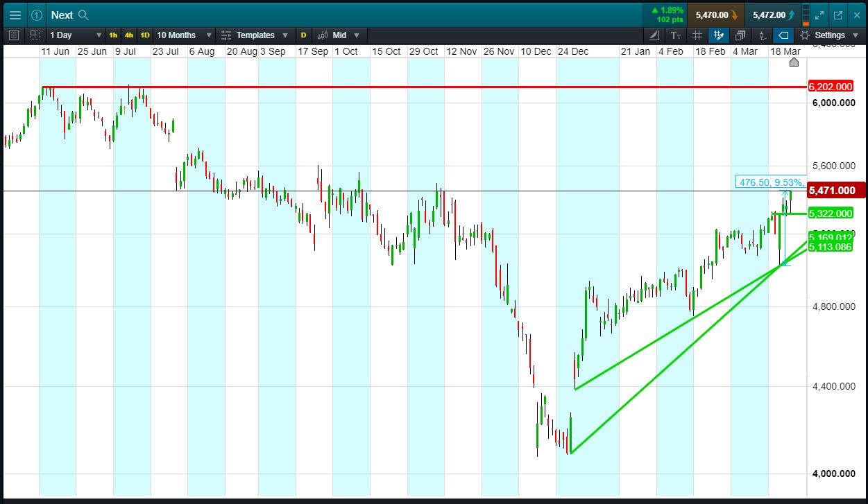Open the 1 Day interval dropdown
The height and width of the screenshot is (504, 868).
pyautogui.click(x=75, y=35)
